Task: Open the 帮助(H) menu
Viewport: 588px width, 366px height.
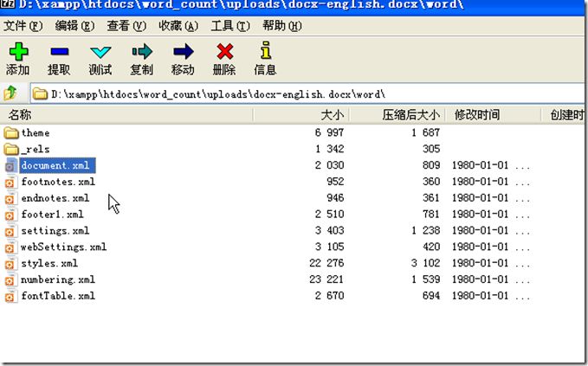Action: tap(282, 26)
